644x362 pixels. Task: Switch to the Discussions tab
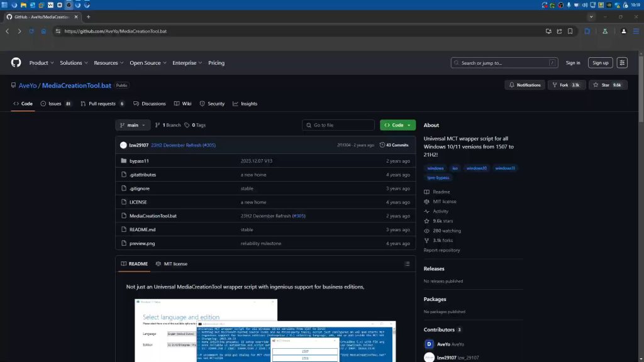150,104
